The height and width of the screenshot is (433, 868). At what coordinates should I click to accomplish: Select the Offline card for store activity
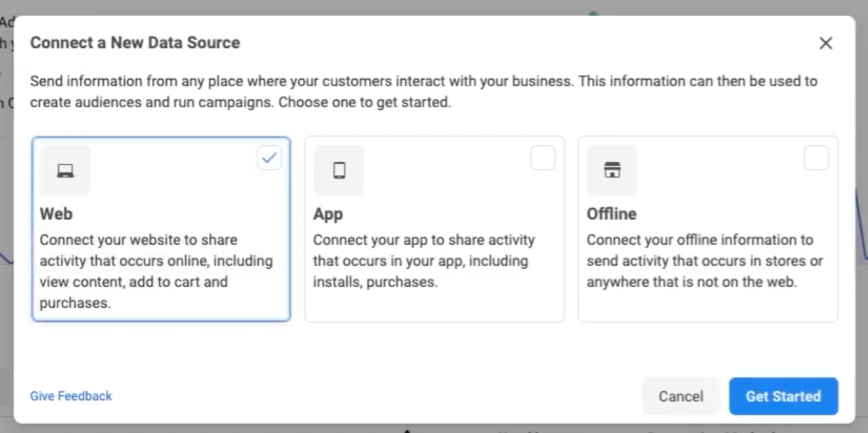707,228
